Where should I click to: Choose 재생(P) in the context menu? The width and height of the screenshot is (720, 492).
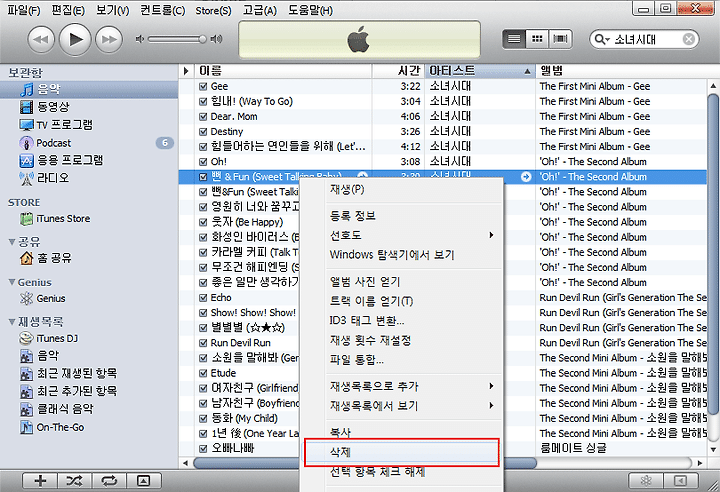coord(402,189)
